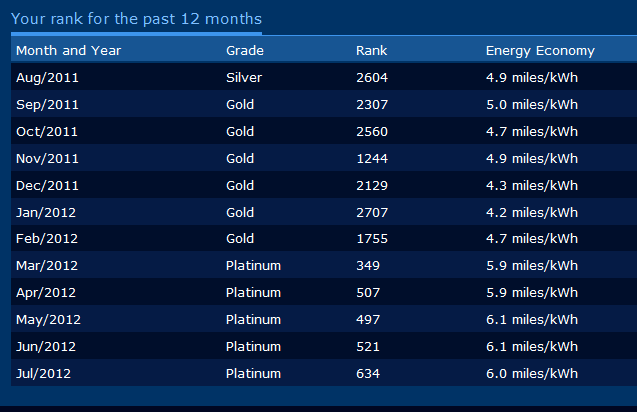Click the Silver grade in Aug/2011 row
This screenshot has height=412, width=637.
pyautogui.click(x=243, y=78)
